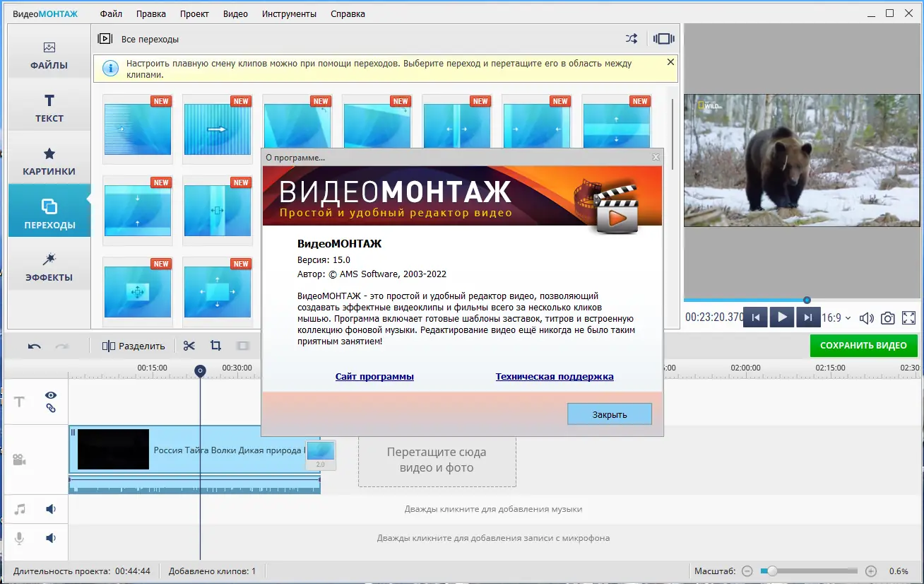The height and width of the screenshot is (584, 924).
Task: Click the clip's audio waveform strip
Action: pyautogui.click(x=195, y=484)
